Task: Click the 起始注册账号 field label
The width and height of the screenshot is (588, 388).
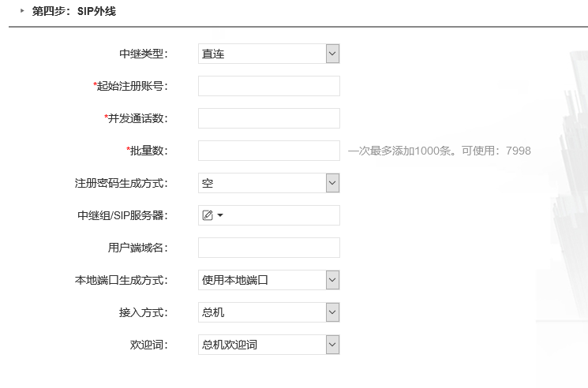Action: [x=130, y=86]
